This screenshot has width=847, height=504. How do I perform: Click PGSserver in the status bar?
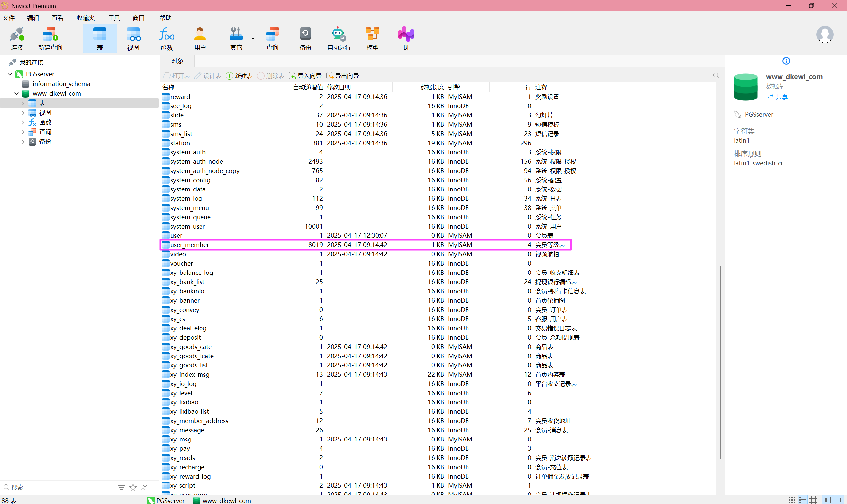tap(166, 500)
